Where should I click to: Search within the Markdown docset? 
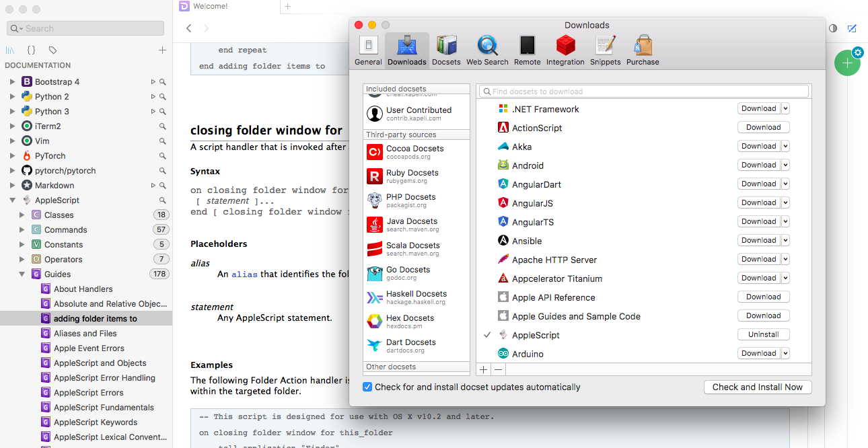pyautogui.click(x=162, y=185)
